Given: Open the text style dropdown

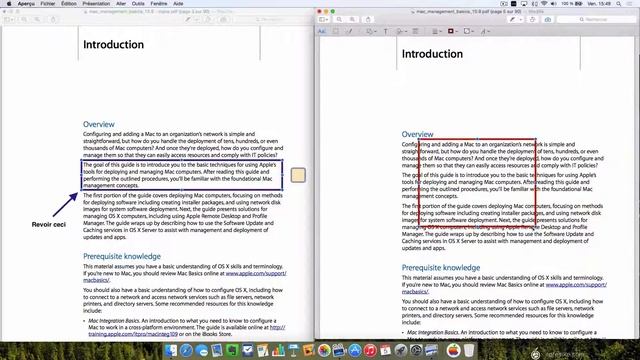Looking at the screenshot, I should (x=485, y=31).
